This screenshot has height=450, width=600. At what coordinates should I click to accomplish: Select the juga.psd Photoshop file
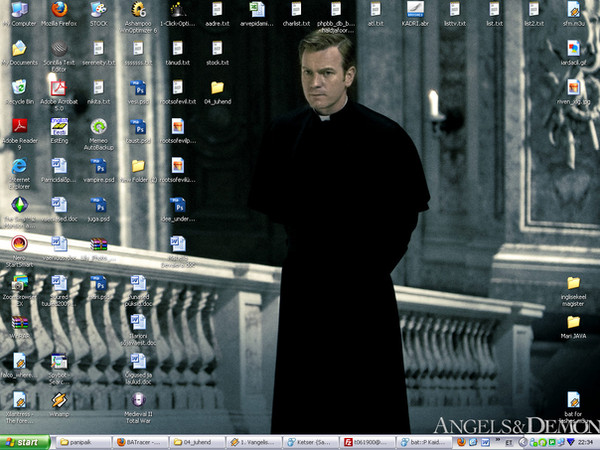click(x=99, y=205)
